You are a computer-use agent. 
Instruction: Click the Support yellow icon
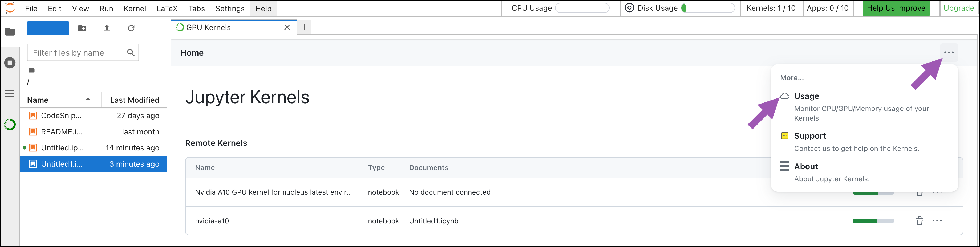[x=784, y=136]
